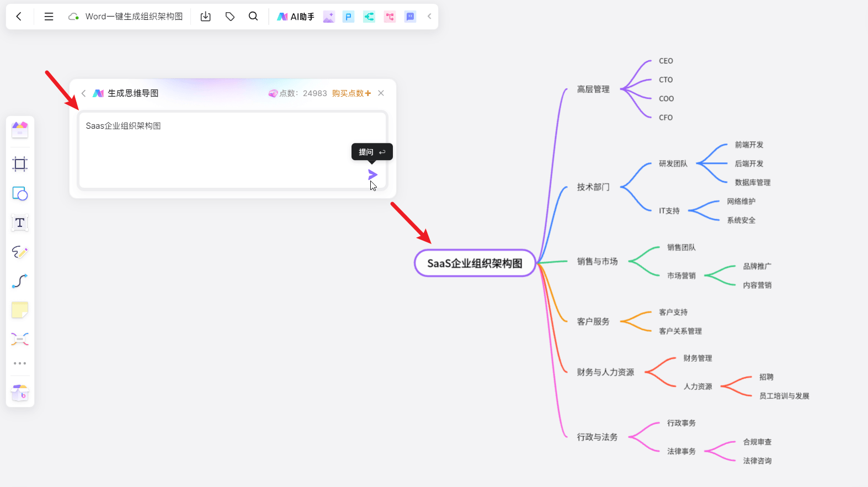
Task: Select the Text tool
Action: (20, 223)
